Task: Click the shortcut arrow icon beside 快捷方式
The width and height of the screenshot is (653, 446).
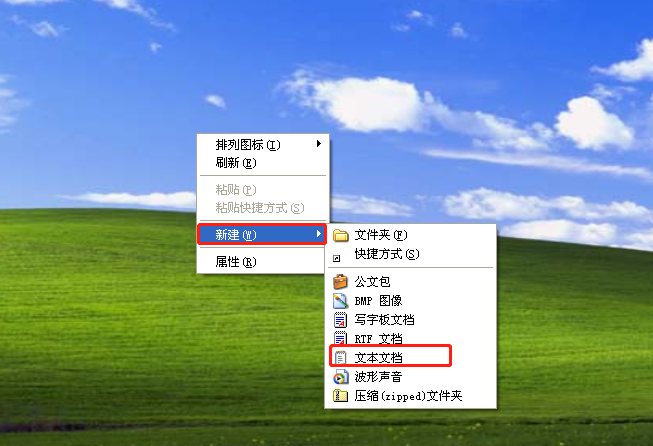Action: (337, 259)
